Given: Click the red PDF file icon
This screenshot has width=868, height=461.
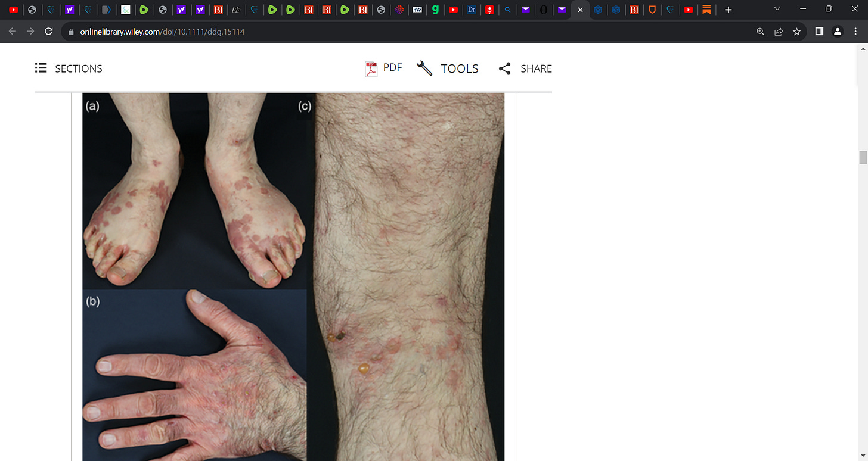Looking at the screenshot, I should [371, 69].
